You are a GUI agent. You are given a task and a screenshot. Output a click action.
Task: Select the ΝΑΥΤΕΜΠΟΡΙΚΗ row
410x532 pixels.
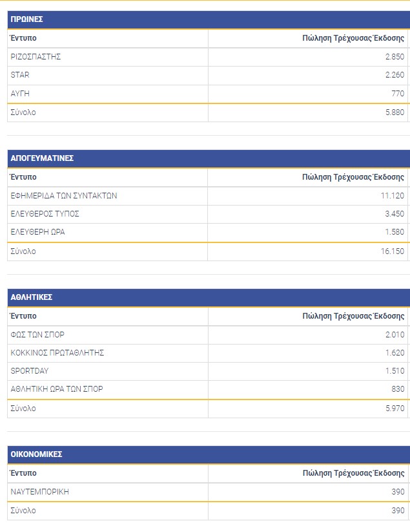tap(209, 492)
